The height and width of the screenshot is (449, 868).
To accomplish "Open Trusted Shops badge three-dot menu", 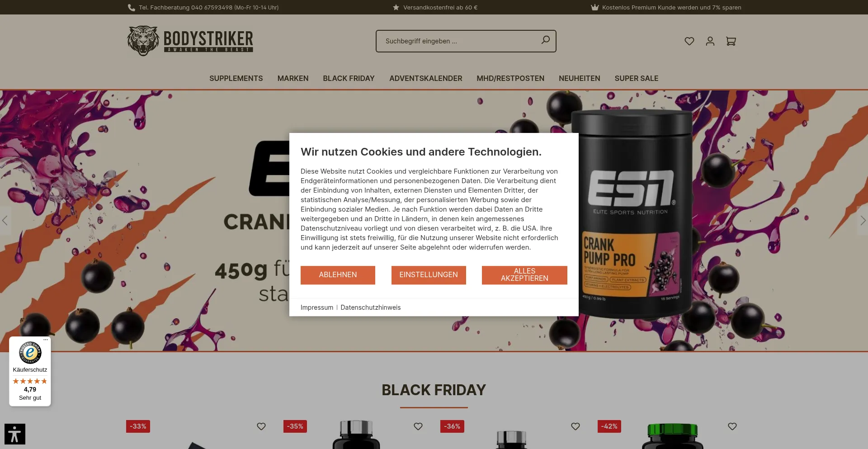I will [46, 340].
